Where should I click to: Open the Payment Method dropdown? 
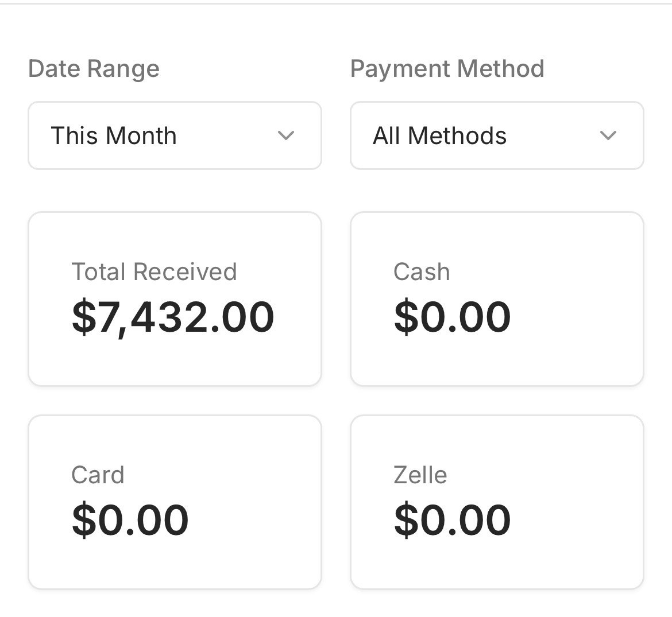pos(497,135)
